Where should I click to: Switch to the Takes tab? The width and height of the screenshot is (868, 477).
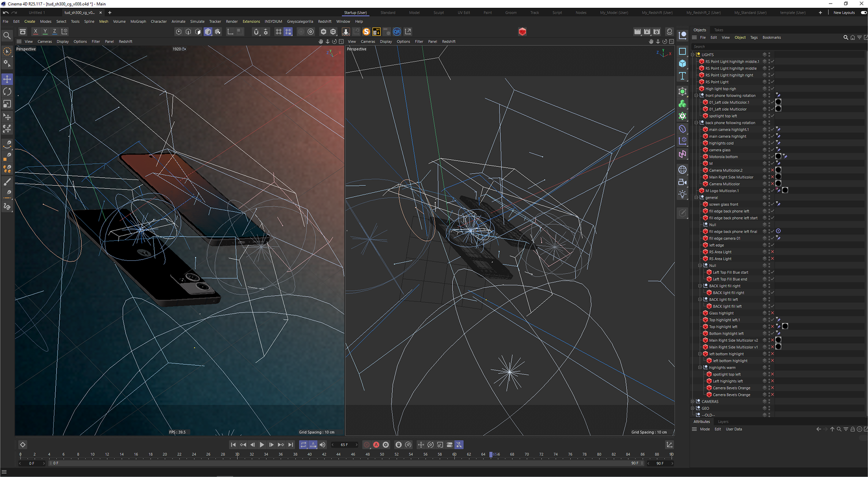(x=719, y=30)
